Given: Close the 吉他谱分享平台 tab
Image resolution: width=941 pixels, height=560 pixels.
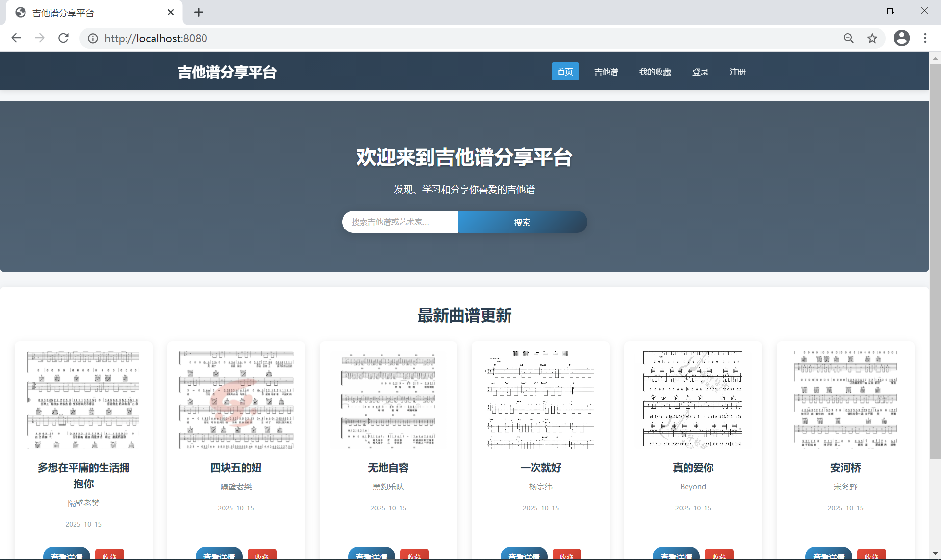Looking at the screenshot, I should coord(171,12).
